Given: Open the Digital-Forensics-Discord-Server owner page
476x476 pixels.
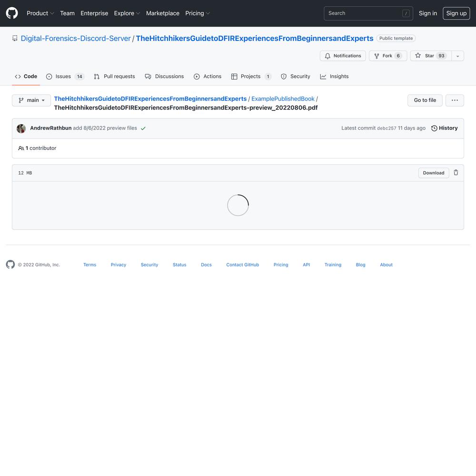Looking at the screenshot, I should pyautogui.click(x=76, y=38).
